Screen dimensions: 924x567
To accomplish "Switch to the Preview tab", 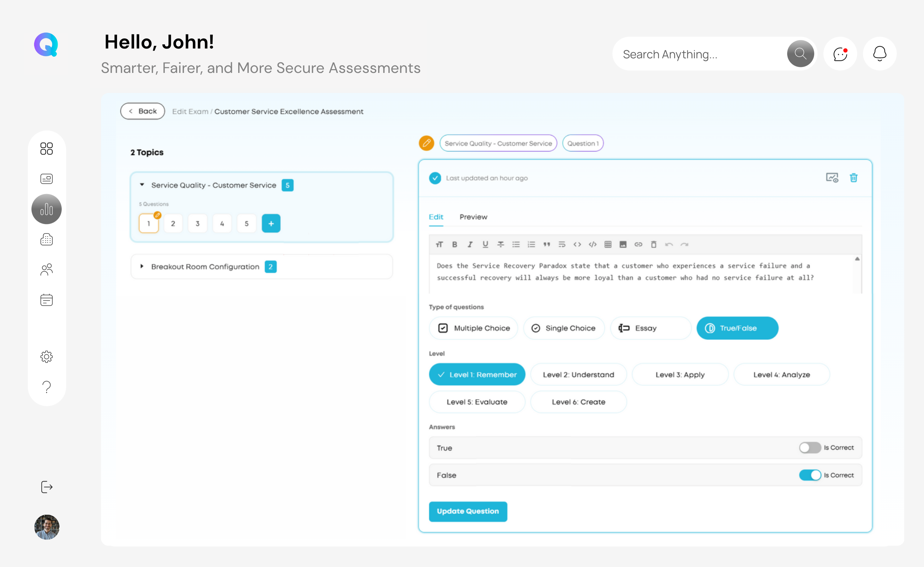I will [473, 217].
